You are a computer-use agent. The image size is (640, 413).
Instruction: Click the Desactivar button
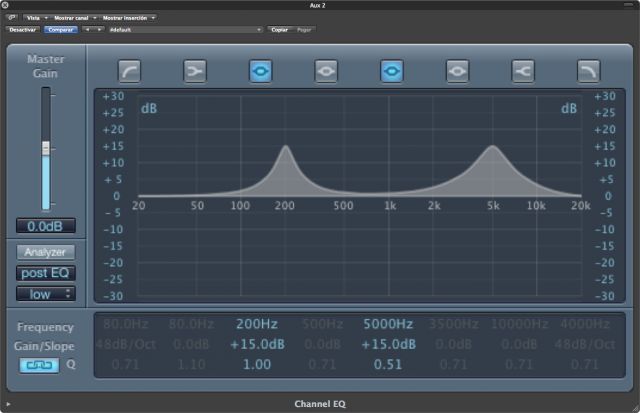pyautogui.click(x=22, y=30)
